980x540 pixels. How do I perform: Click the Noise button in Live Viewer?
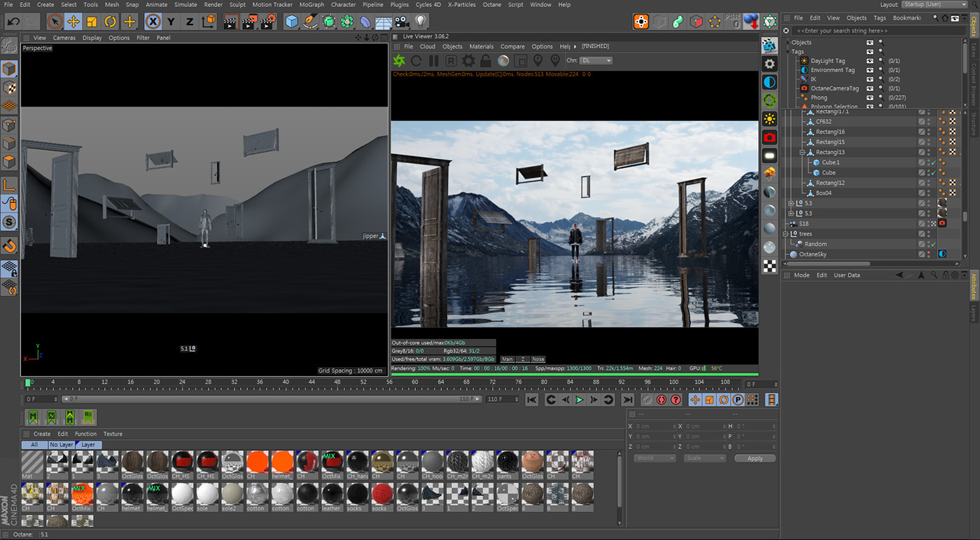coord(538,359)
